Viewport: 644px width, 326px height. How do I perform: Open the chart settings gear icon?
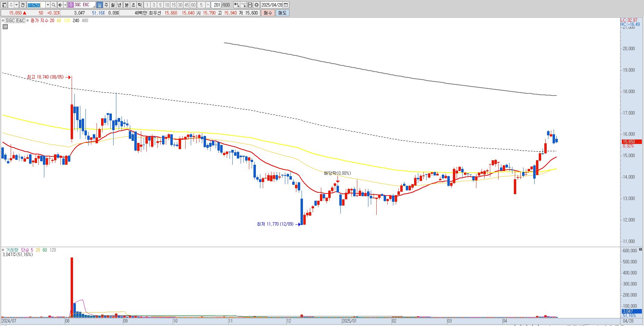(256, 5)
